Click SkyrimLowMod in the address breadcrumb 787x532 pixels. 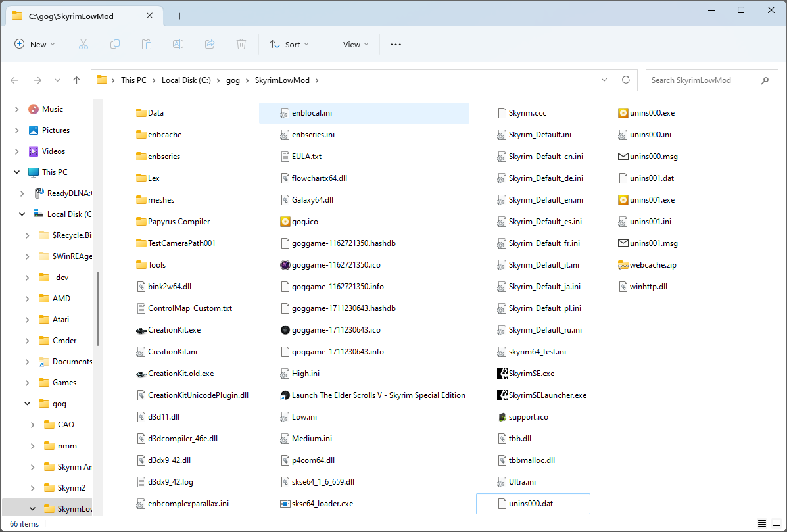tap(282, 80)
